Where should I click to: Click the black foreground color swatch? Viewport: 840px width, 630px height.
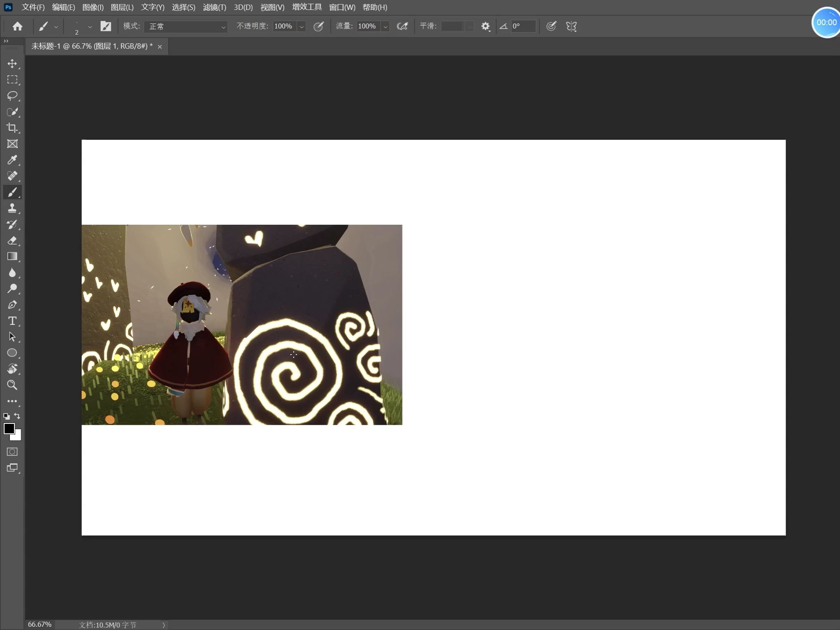tap(9, 428)
